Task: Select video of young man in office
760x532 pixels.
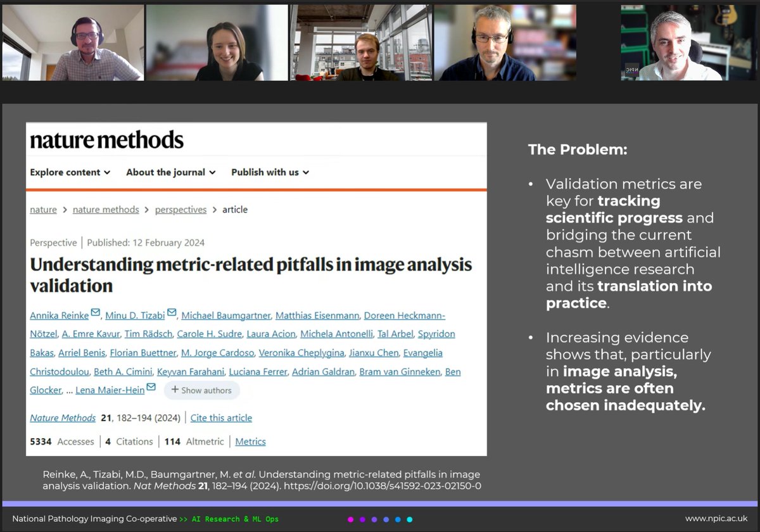Action: [x=361, y=43]
